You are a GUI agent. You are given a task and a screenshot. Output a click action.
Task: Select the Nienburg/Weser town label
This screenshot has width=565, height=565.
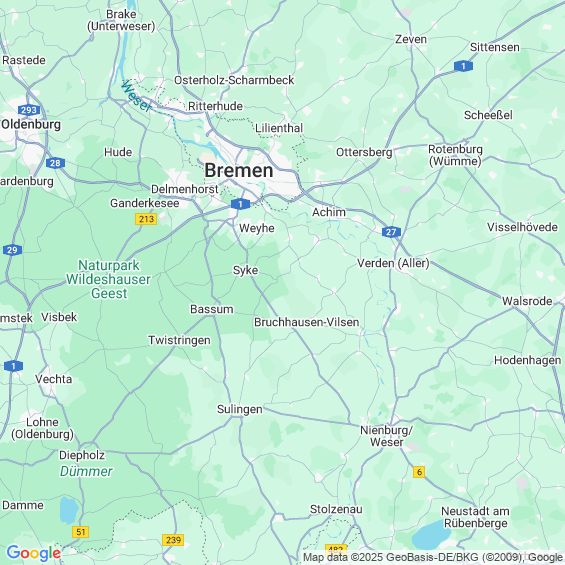point(387,436)
